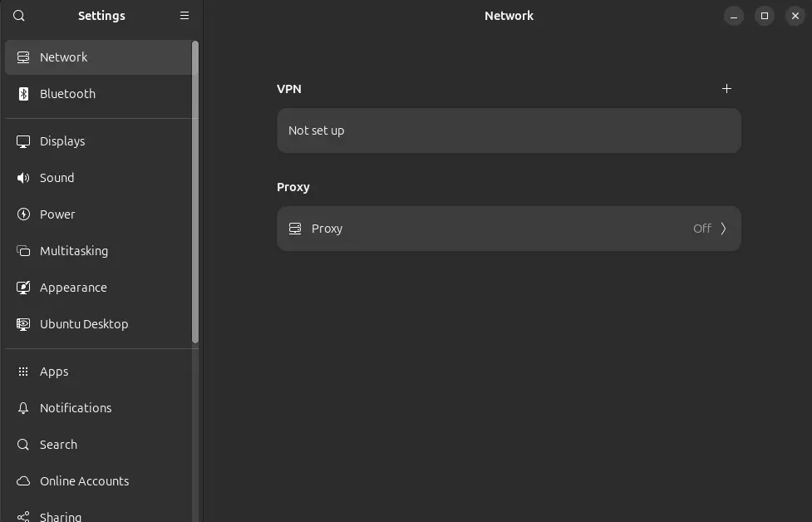
Task: Click the Bluetooth icon in sidebar
Action: click(x=23, y=94)
